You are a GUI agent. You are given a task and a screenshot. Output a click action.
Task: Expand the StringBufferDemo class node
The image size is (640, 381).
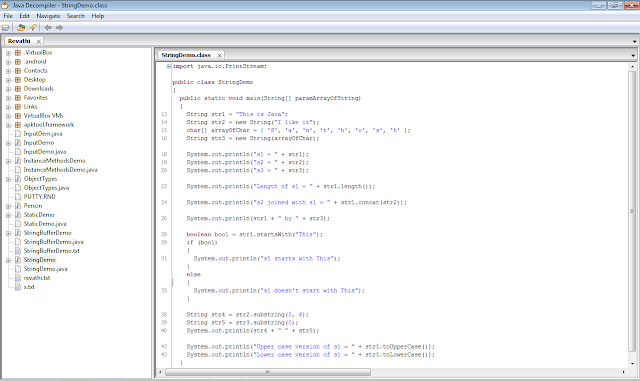[x=8, y=233]
